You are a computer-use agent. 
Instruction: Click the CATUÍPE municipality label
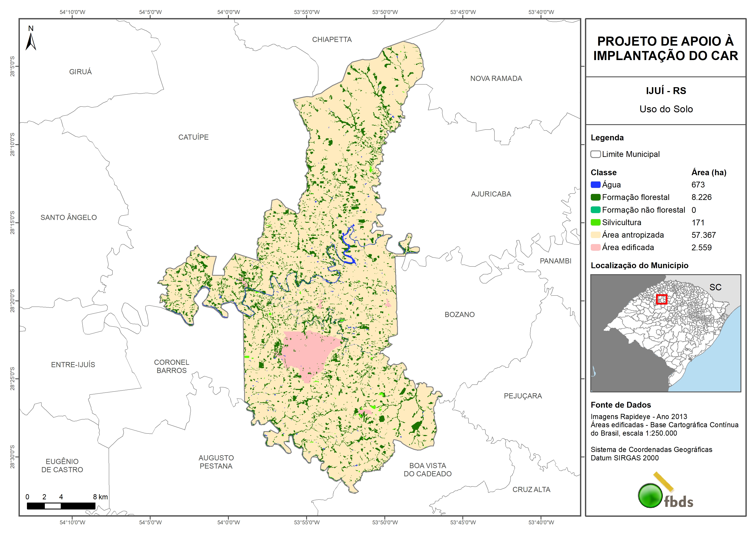pyautogui.click(x=193, y=137)
